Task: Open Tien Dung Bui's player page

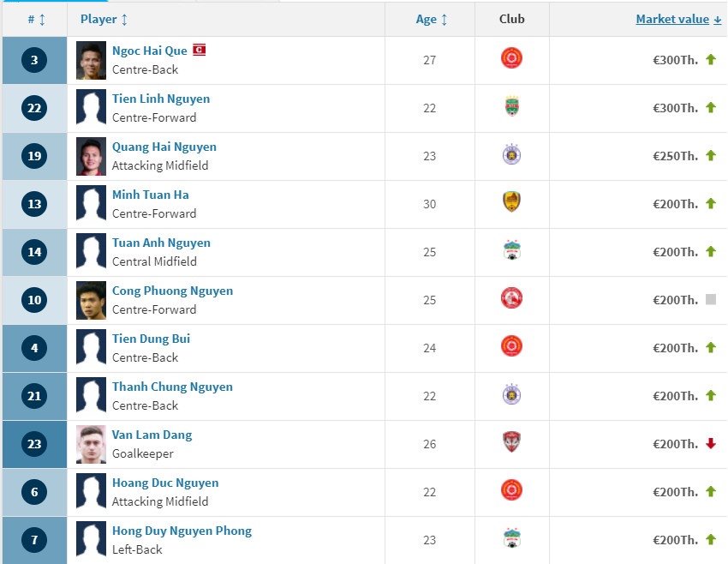Action: [x=151, y=339]
